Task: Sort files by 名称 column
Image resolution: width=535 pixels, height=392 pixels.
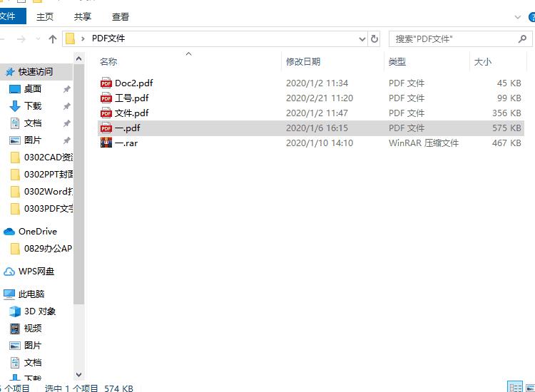Action: pyautogui.click(x=108, y=62)
